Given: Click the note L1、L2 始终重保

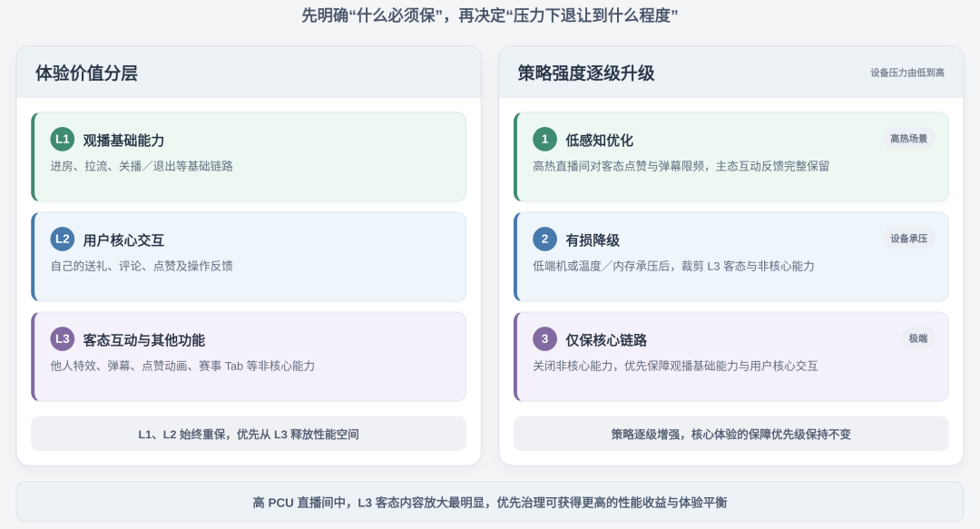Looking at the screenshot, I should 249,434.
